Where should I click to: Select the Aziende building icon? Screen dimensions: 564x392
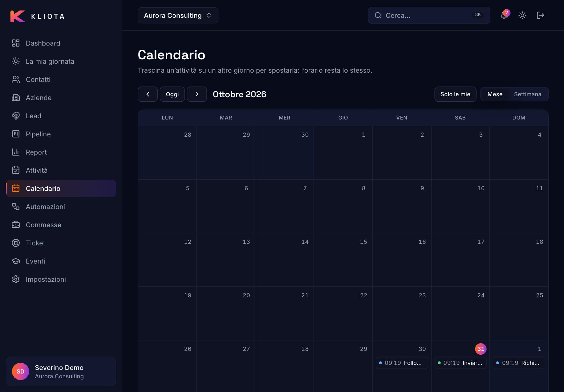tap(16, 98)
